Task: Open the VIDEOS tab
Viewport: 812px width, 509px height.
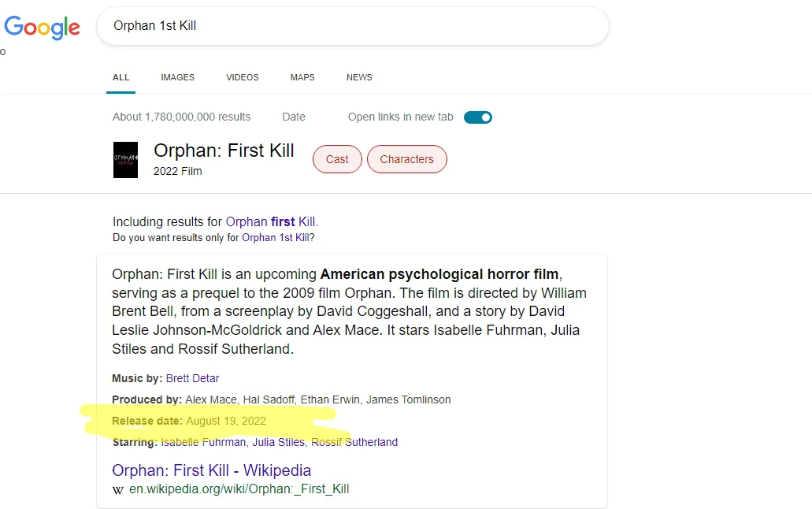Action: [243, 77]
